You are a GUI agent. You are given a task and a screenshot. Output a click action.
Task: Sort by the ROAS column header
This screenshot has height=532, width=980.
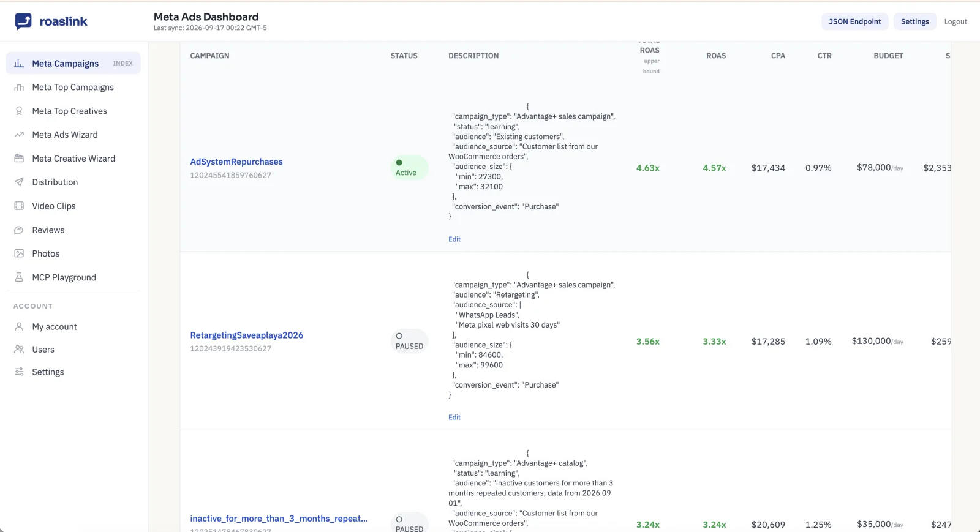coord(716,56)
